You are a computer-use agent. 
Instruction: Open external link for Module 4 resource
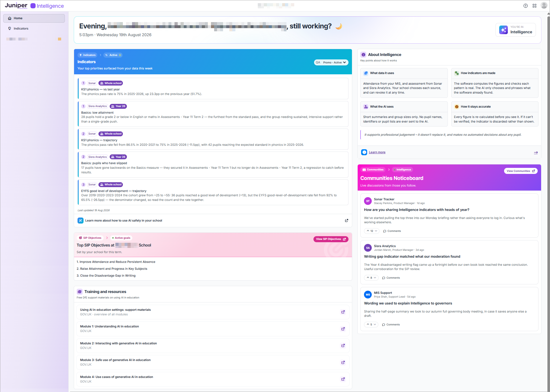(x=343, y=379)
